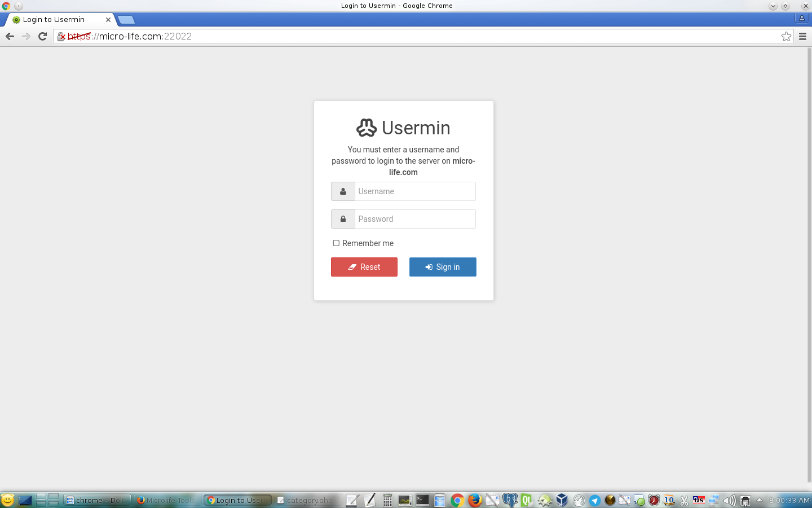Open pgAdmin elephant icon in taskbar

(510, 500)
